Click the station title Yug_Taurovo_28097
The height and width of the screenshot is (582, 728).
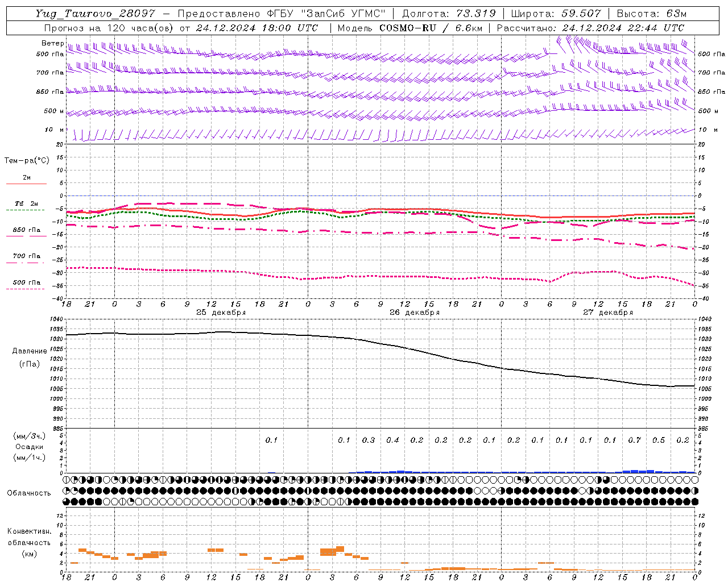(95, 14)
